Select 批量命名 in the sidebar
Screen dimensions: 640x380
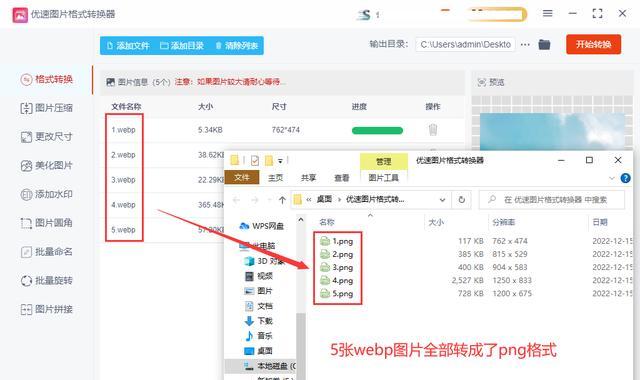point(47,252)
